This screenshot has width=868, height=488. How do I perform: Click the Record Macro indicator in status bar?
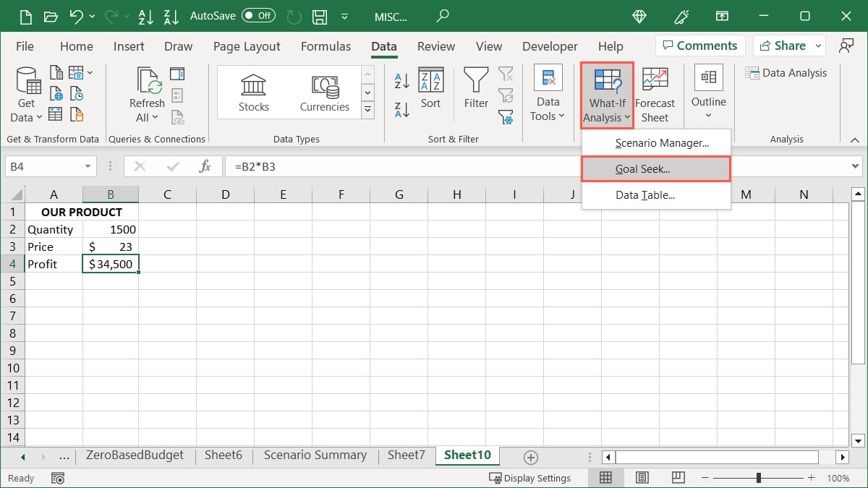coord(57,478)
